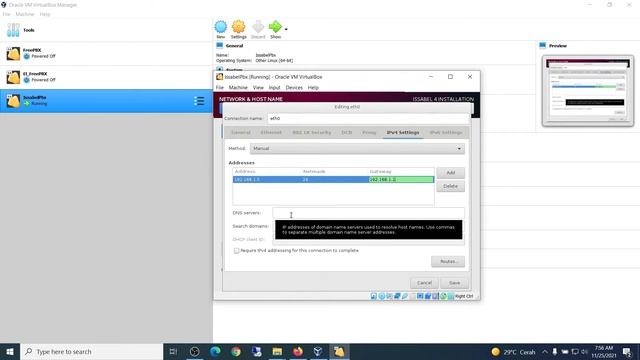The height and width of the screenshot is (360, 640).
Task: Open OBS Studio from the taskbar
Action: point(195,351)
